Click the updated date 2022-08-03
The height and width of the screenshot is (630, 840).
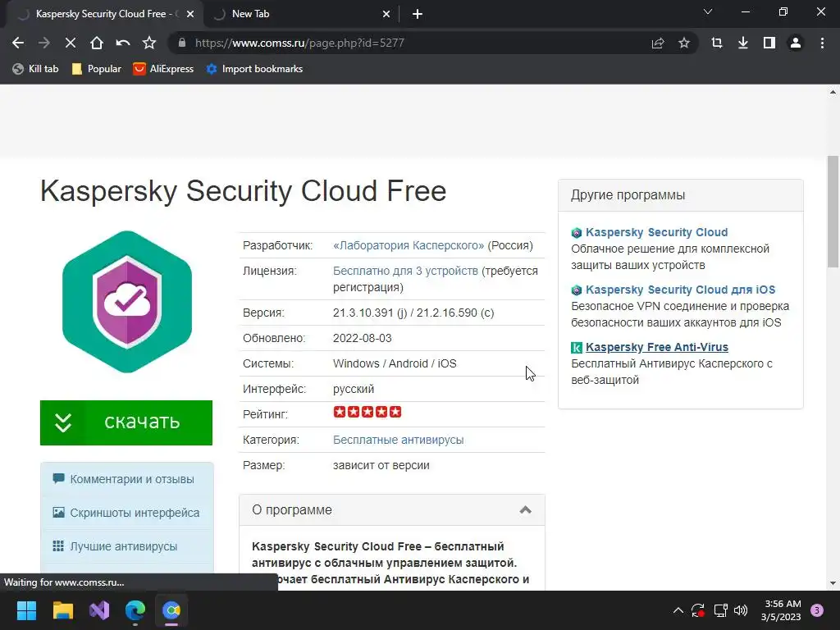click(362, 338)
